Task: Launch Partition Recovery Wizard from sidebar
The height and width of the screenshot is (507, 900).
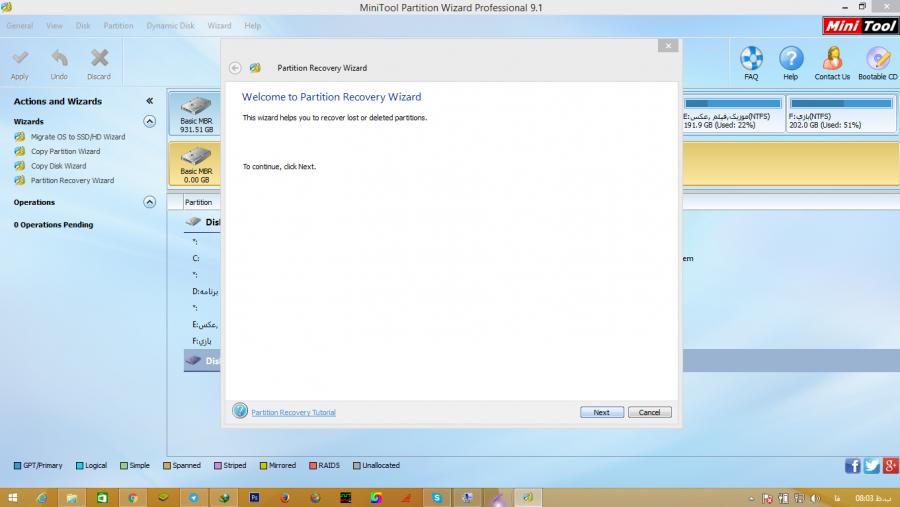Action: click(72, 180)
